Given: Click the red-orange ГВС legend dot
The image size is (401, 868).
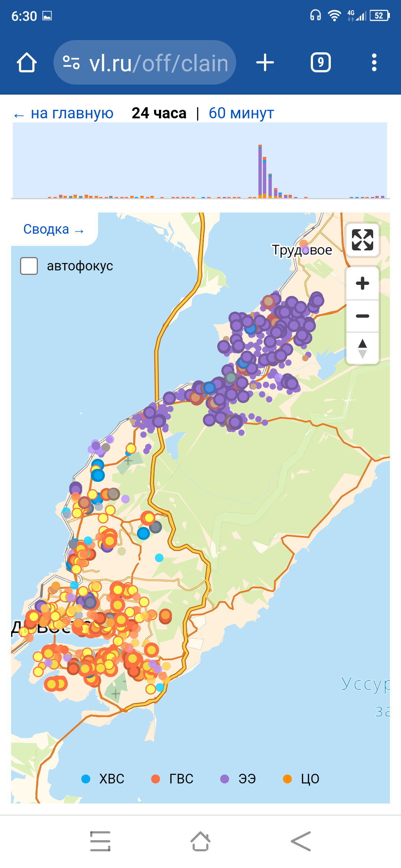Looking at the screenshot, I should pos(156,779).
